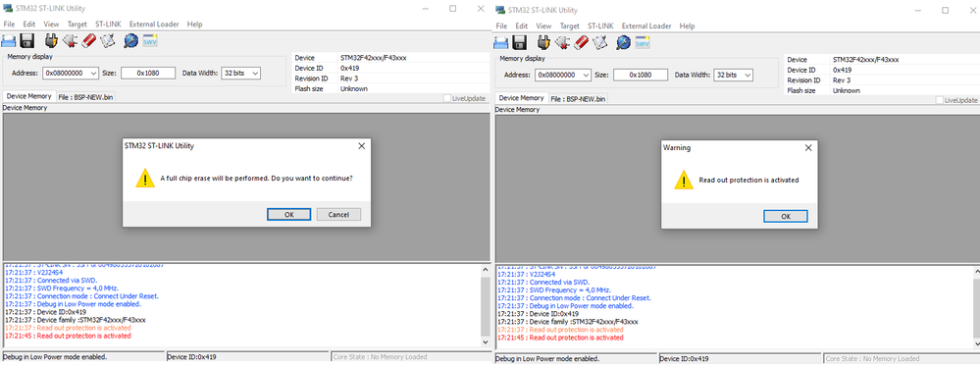Open Help menu in right window
Viewport: 980px width, 366px height.
(x=687, y=26)
